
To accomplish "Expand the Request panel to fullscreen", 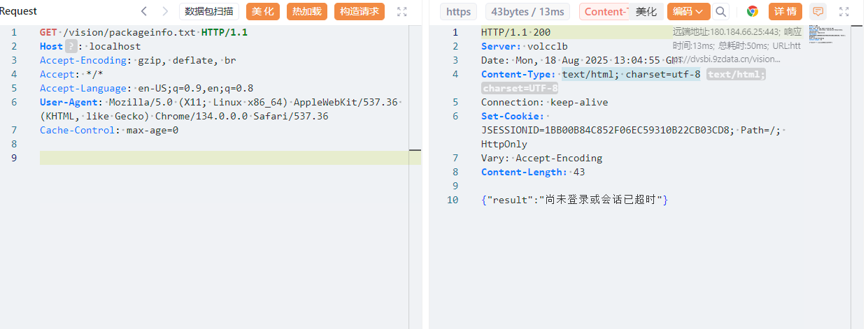I will [x=401, y=11].
